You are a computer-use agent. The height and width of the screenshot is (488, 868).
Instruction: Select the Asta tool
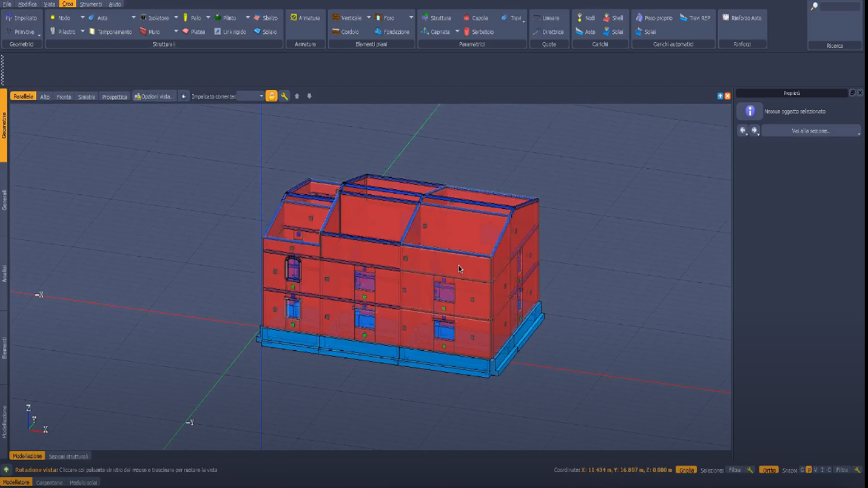point(98,18)
